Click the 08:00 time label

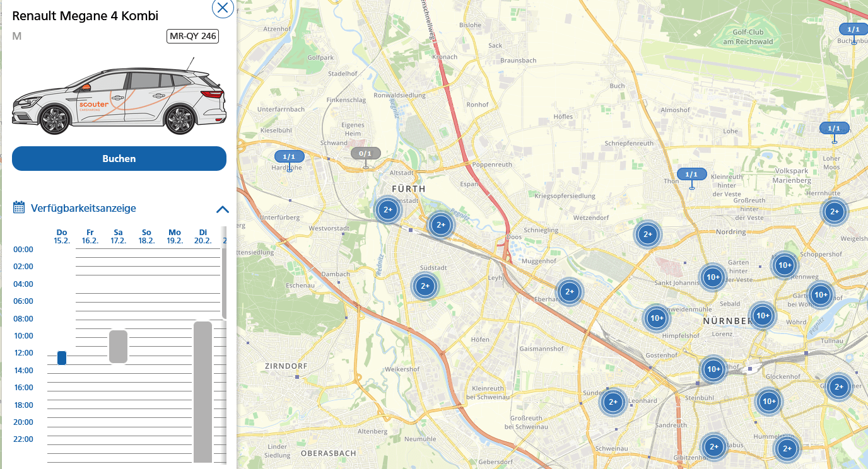coord(23,318)
